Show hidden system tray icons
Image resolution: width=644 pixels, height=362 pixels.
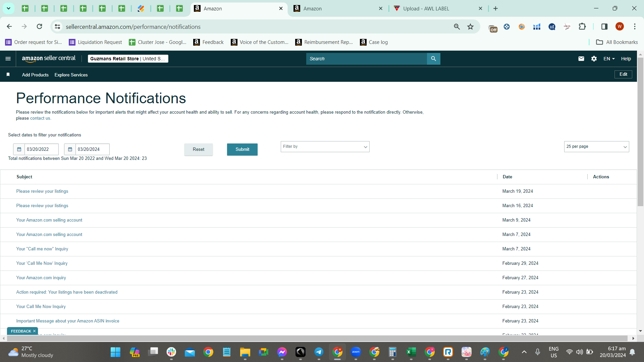[x=524, y=352]
